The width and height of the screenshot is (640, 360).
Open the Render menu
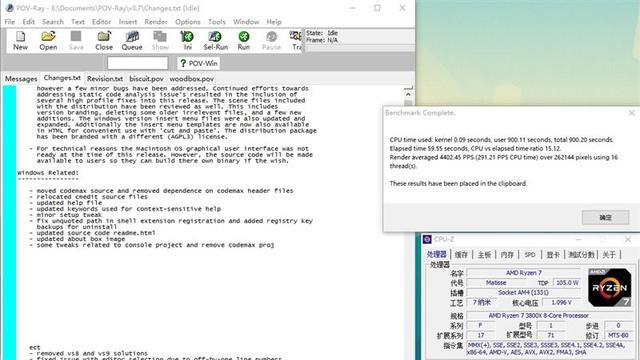tap(156, 22)
